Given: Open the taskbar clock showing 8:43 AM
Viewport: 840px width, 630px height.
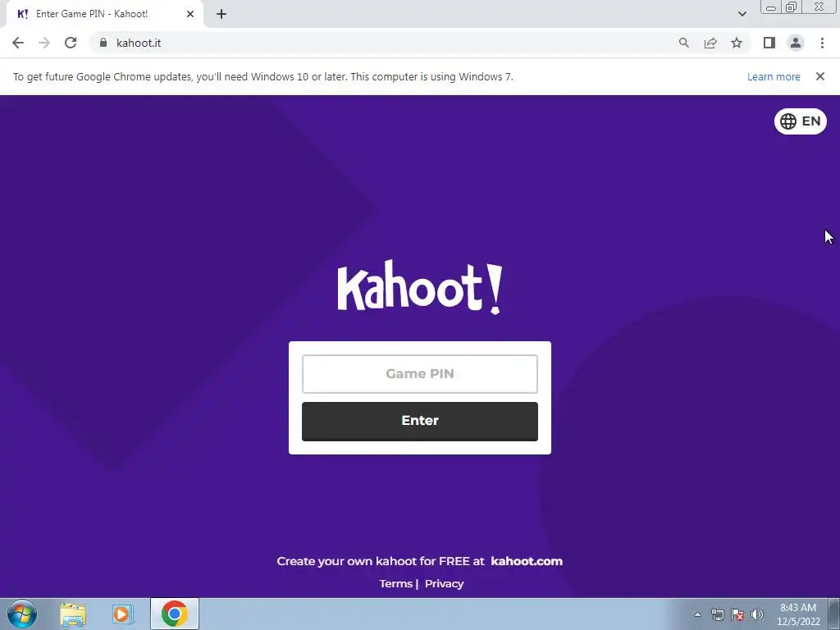Looking at the screenshot, I should pos(798,614).
